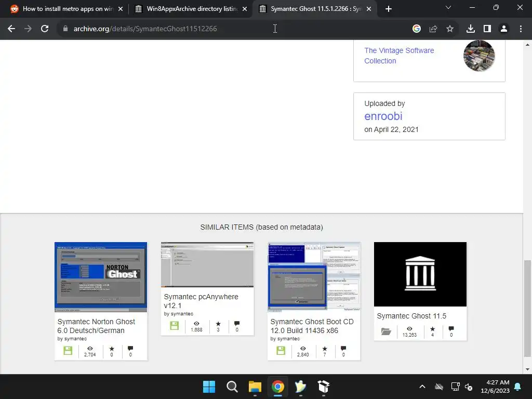The height and width of the screenshot is (399, 532).
Task: Expand the tab search chevron
Action: 448,7
